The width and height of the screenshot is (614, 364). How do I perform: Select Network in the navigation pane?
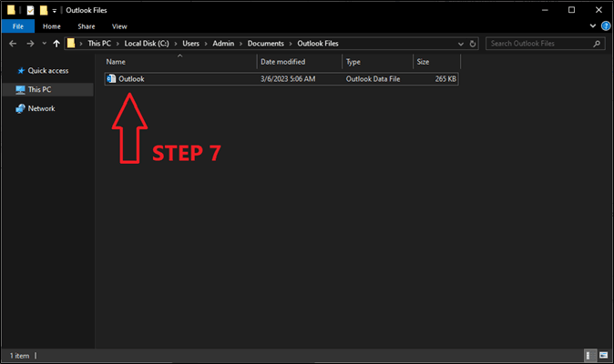point(41,108)
